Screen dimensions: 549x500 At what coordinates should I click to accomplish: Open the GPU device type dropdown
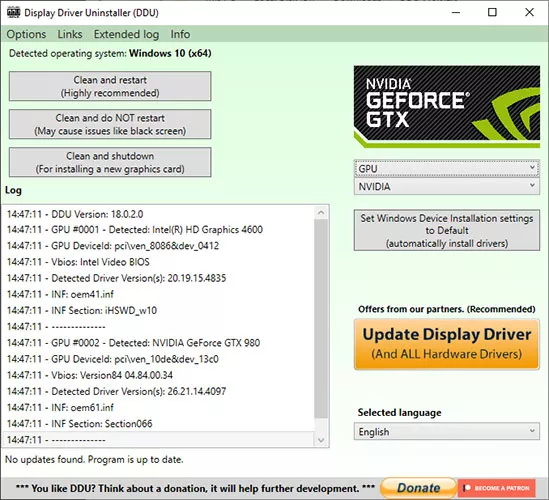(x=447, y=168)
